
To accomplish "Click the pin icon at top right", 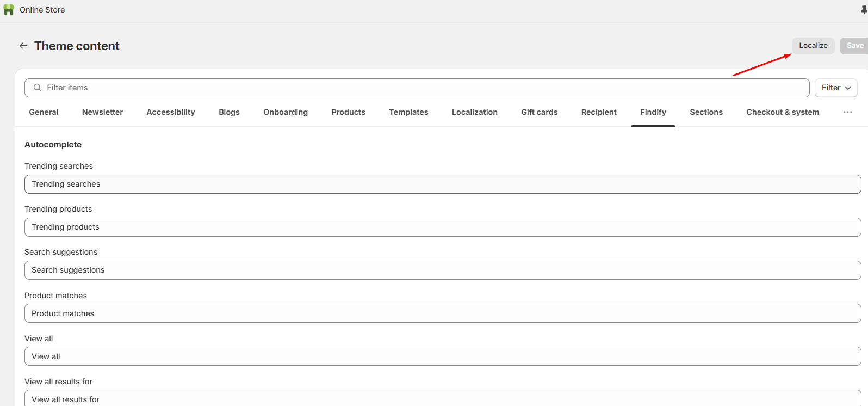I will (x=864, y=10).
